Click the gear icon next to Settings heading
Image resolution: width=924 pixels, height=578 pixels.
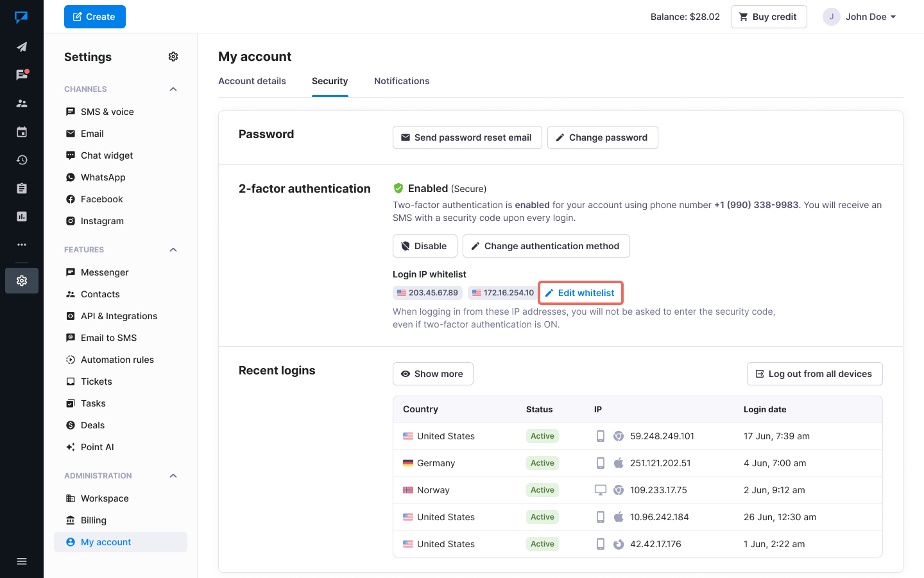coord(173,57)
